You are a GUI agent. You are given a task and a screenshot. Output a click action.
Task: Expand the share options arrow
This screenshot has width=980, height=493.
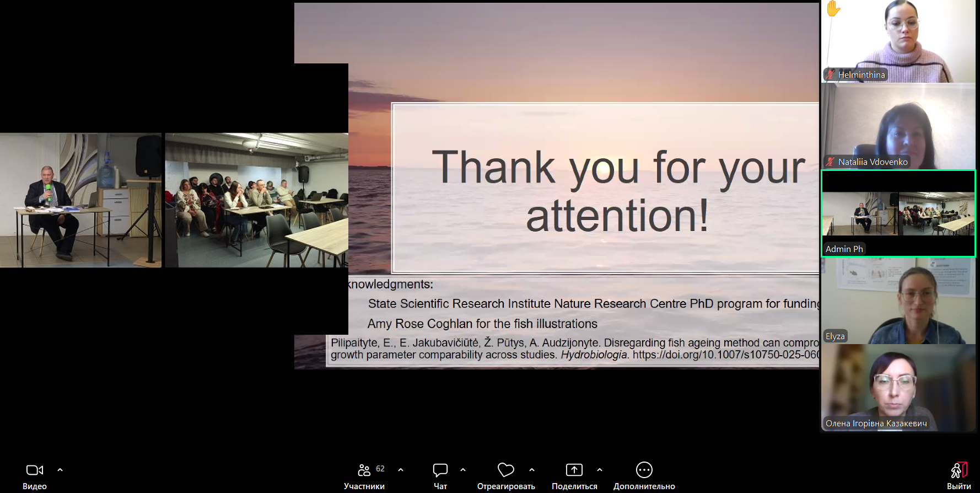pos(600,470)
